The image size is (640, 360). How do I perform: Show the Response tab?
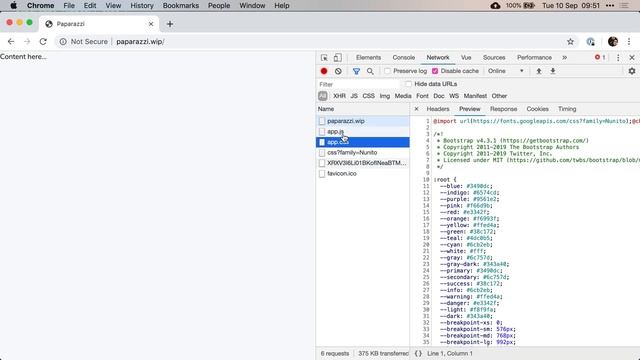[503, 109]
